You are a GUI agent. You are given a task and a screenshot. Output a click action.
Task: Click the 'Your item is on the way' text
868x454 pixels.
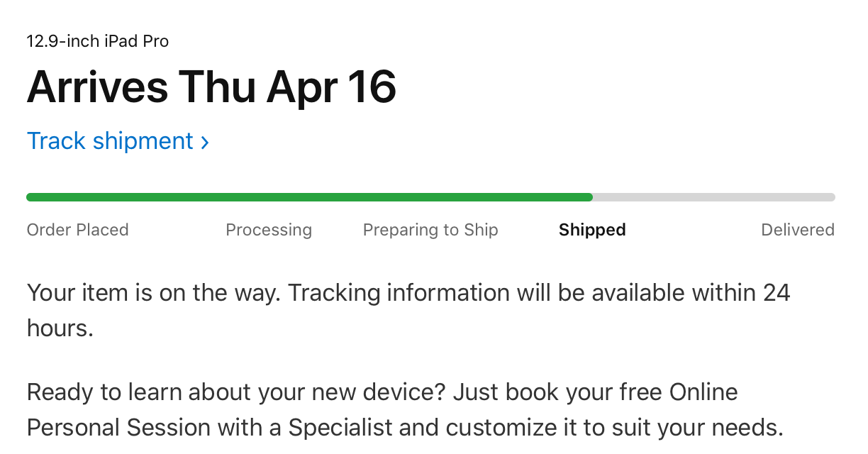pos(154,292)
